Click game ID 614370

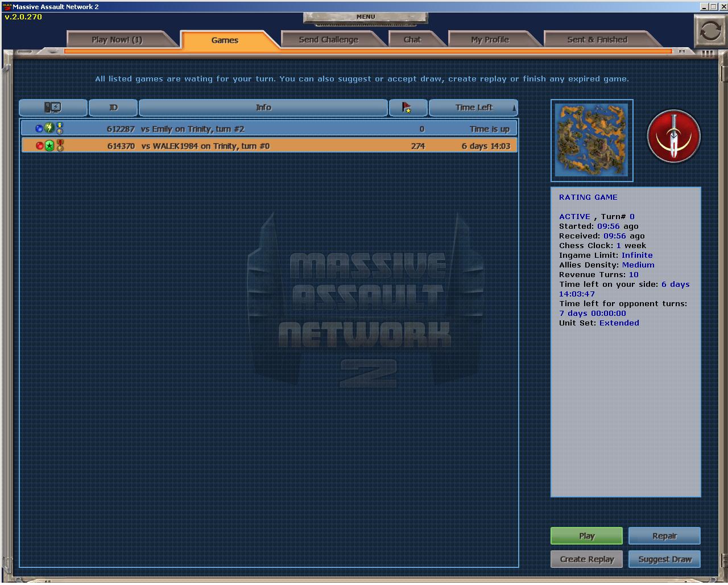coord(121,146)
